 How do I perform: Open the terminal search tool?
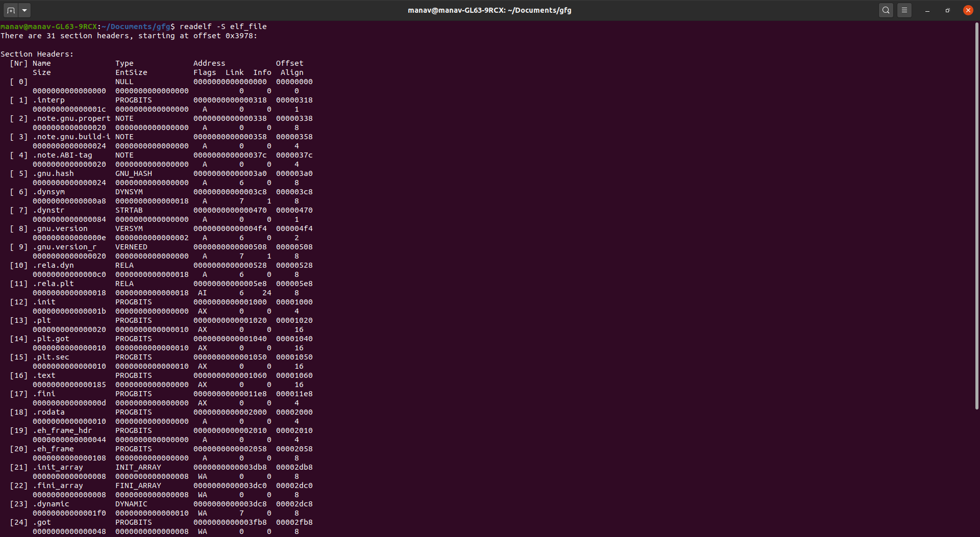886,10
